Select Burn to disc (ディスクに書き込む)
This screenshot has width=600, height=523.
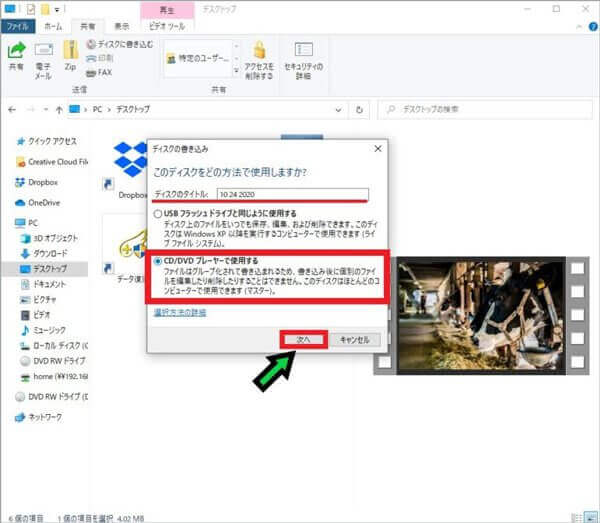pyautogui.click(x=120, y=44)
